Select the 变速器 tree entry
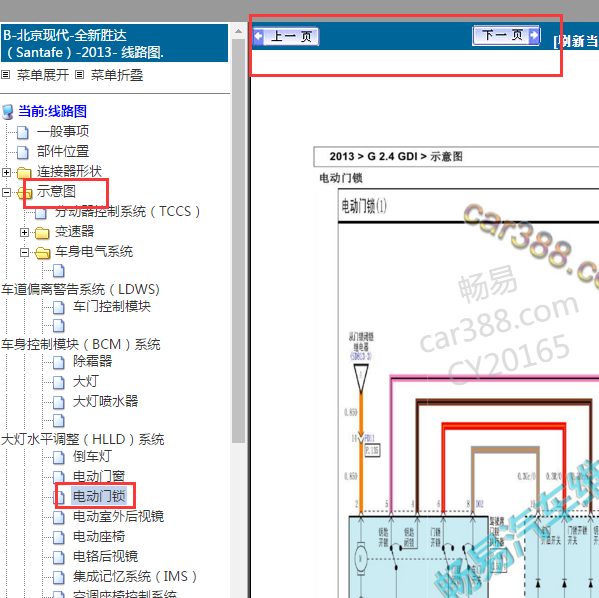Image resolution: width=599 pixels, height=598 pixels. (x=74, y=231)
